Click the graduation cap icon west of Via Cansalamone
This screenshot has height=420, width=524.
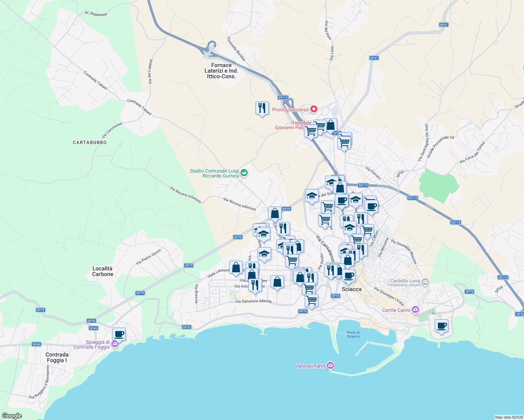(x=311, y=196)
